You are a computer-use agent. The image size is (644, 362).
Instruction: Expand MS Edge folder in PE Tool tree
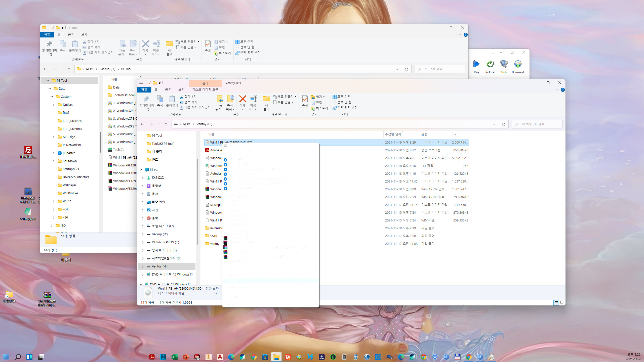54,137
